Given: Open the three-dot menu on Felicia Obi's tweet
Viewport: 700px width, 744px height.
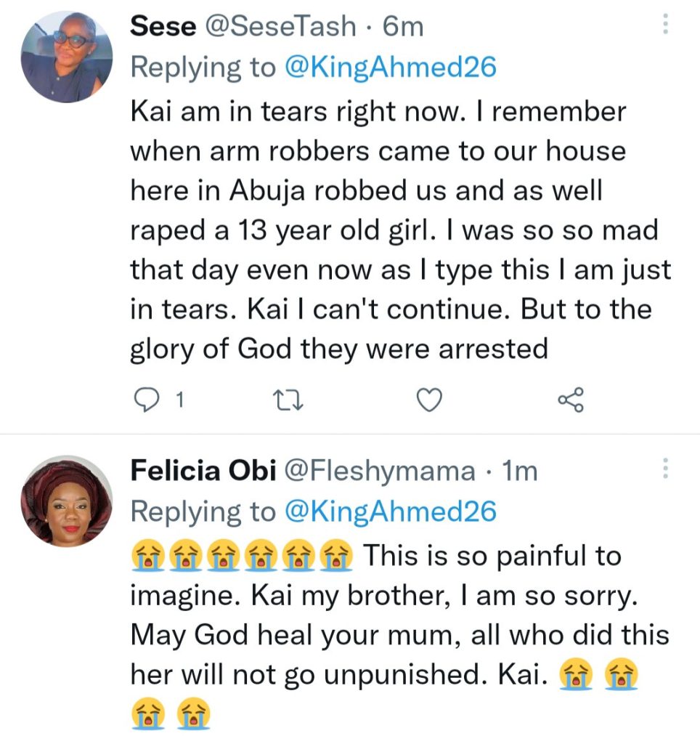Looking at the screenshot, I should click(x=665, y=469).
